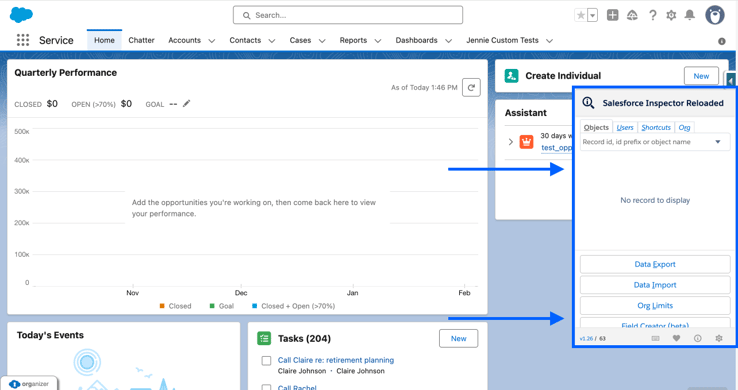Open the Setup gear icon in header
738x390 pixels.
click(671, 15)
